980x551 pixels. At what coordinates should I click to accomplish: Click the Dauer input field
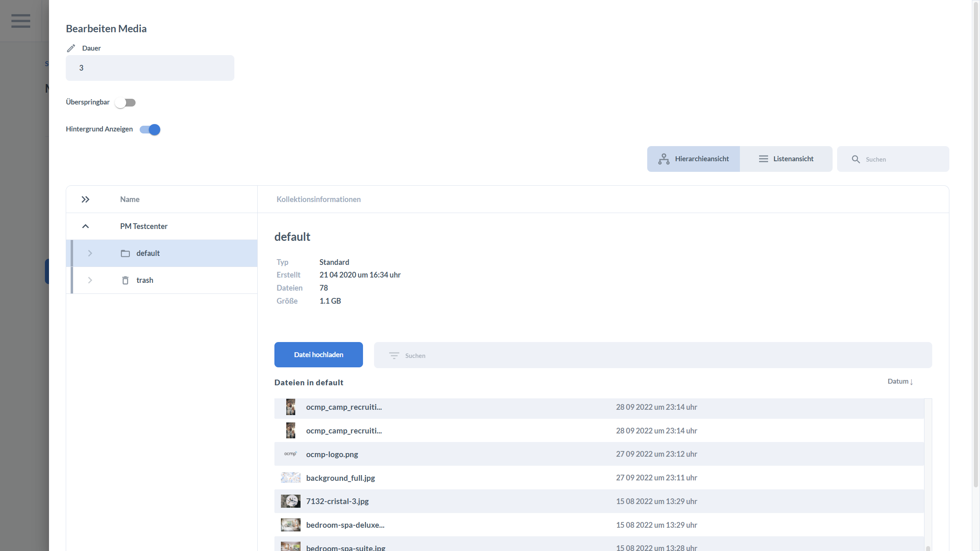tap(150, 68)
